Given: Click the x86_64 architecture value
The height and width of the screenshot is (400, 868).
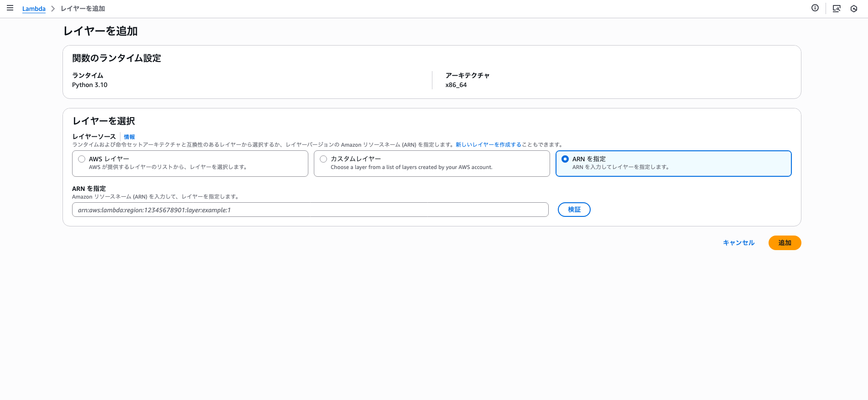Looking at the screenshot, I should coord(456,85).
